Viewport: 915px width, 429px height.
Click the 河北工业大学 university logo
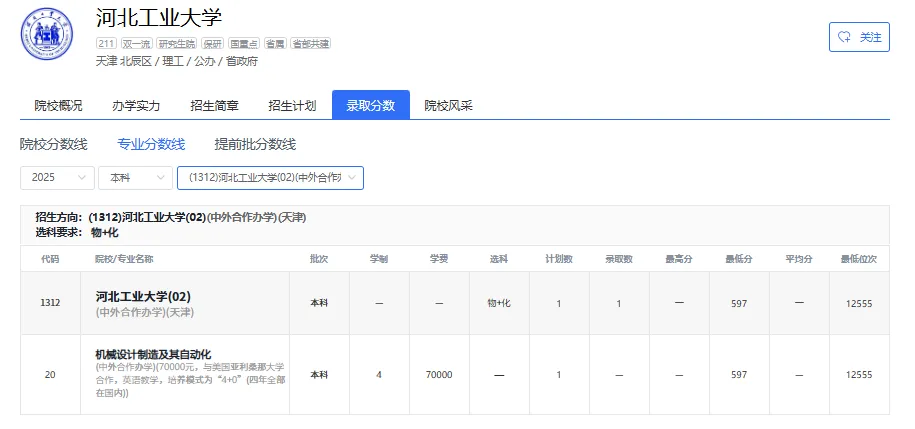47,33
